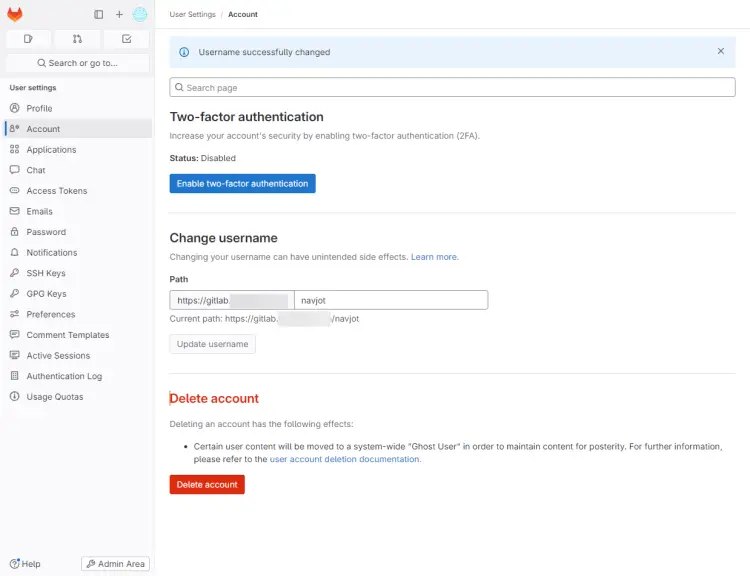
Task: Click the Enable two-factor authentication button
Action: [x=242, y=183]
